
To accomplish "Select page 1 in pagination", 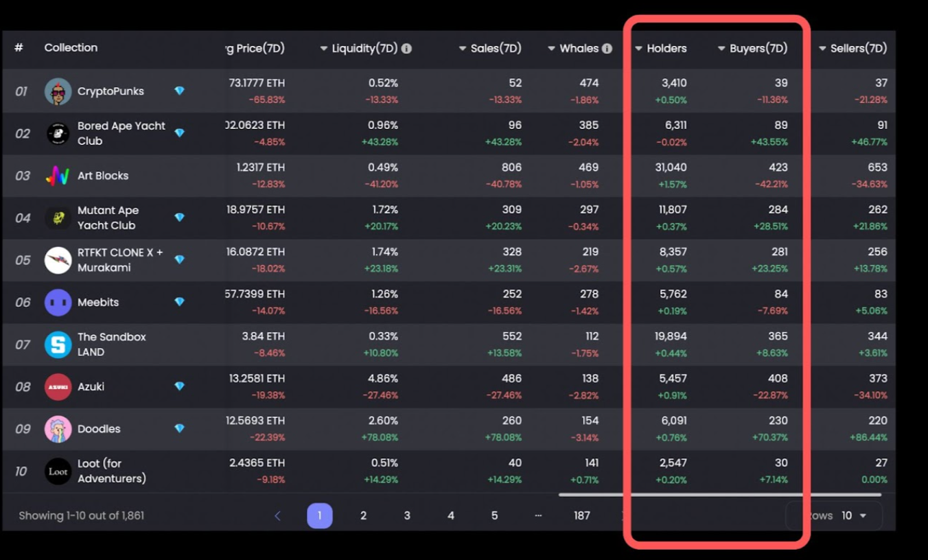I will point(320,515).
